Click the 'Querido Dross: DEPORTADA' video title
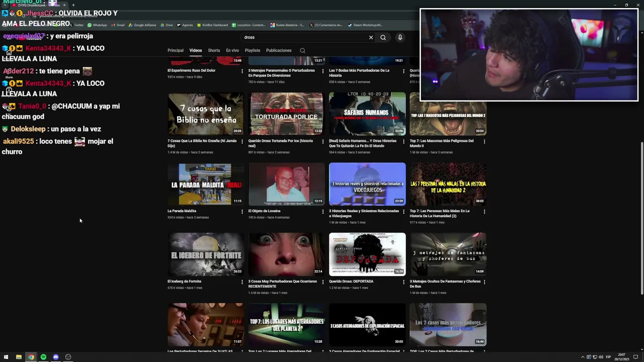644x362 pixels. pyautogui.click(x=351, y=282)
